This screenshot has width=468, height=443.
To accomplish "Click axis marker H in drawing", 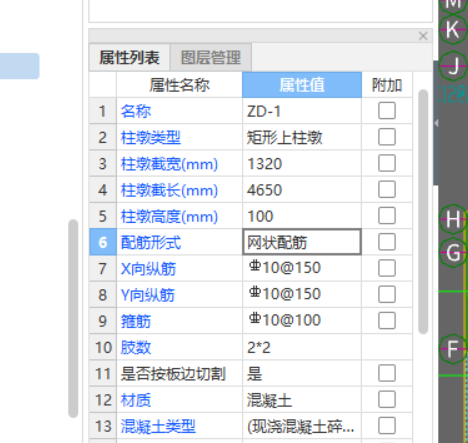I will pyautogui.click(x=453, y=219).
